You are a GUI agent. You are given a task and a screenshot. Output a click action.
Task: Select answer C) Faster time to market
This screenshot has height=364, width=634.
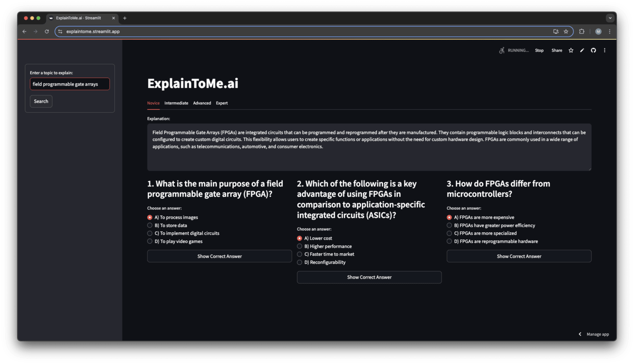(326, 254)
